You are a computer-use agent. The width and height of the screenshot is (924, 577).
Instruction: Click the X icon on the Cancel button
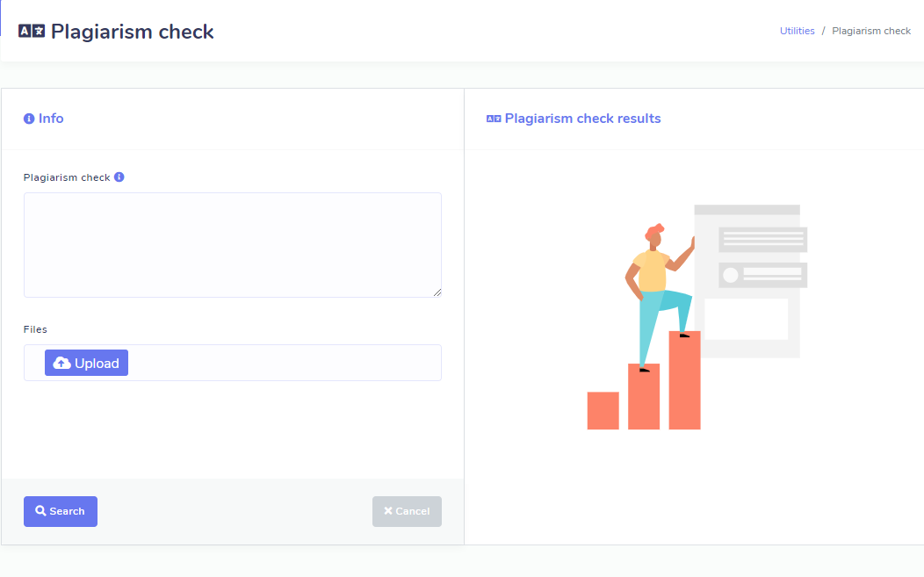tap(388, 511)
